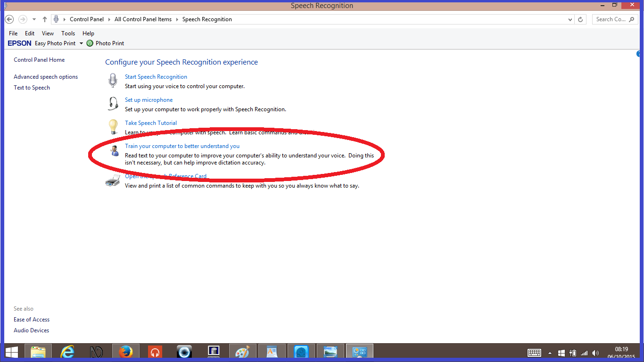Click the microphone icon in the address bar
Image resolution: width=644 pixels, height=362 pixels.
pos(56,19)
